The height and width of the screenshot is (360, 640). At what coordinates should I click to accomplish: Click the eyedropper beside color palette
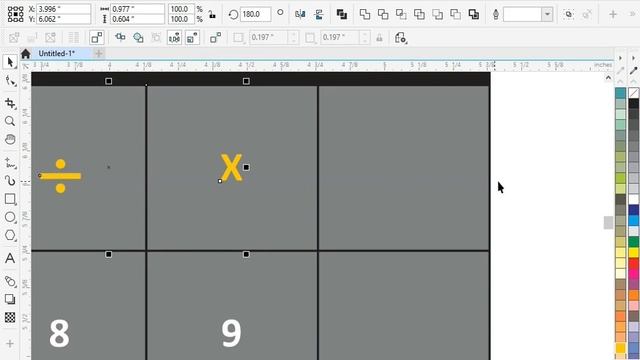pos(633,71)
